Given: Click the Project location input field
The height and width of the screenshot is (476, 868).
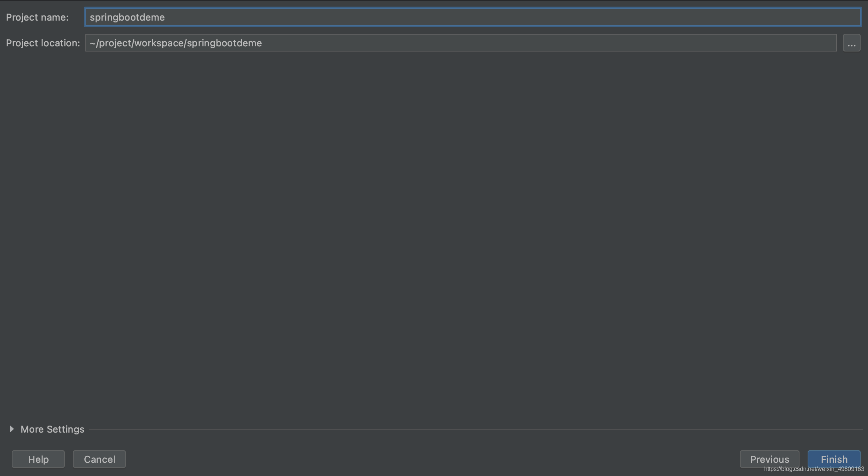Looking at the screenshot, I should (x=461, y=43).
